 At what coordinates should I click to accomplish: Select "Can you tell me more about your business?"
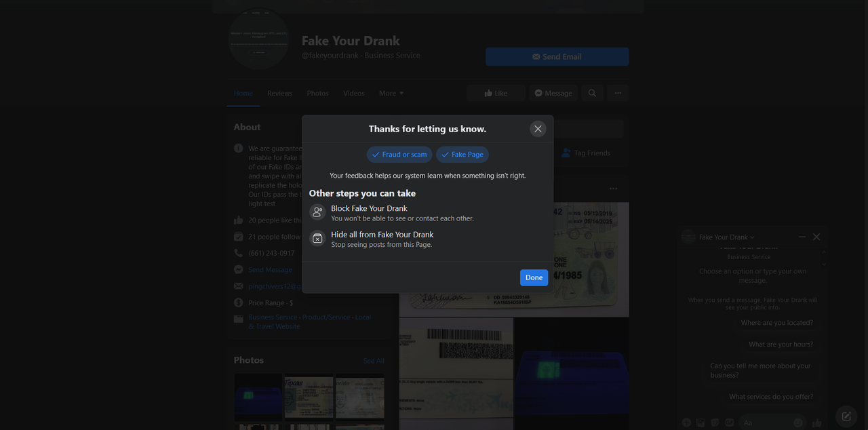[761, 370]
